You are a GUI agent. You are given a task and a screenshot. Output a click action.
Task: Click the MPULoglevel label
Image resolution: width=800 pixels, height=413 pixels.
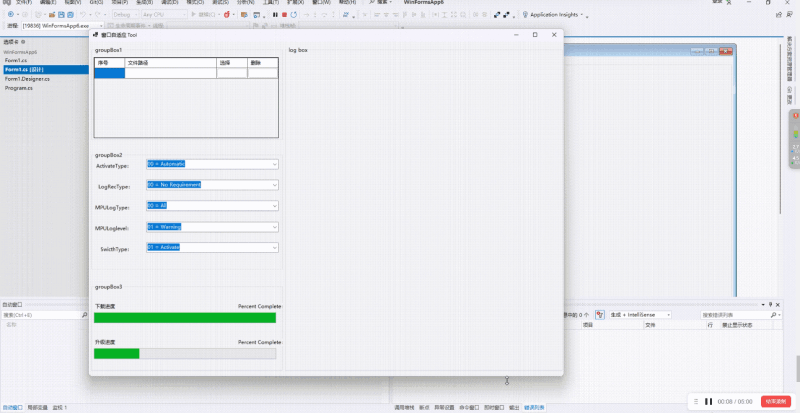pyautogui.click(x=112, y=228)
